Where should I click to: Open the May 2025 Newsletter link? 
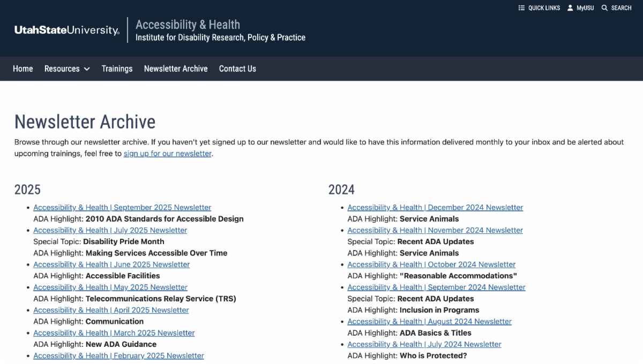click(110, 287)
